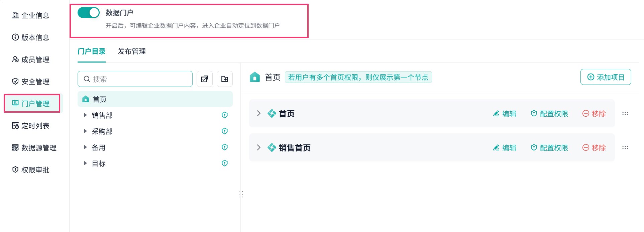644x232 pixels.
Task: Click the permission shield icon for 采购部
Action: 225,131
